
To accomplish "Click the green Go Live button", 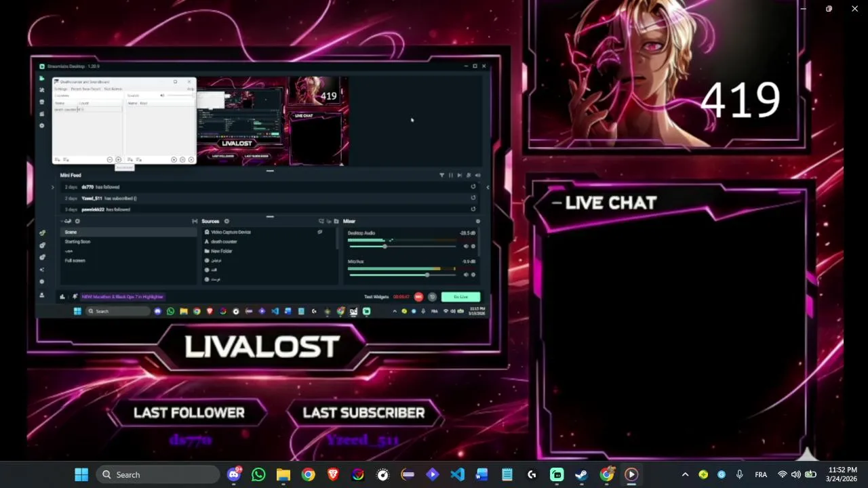I will coord(461,297).
